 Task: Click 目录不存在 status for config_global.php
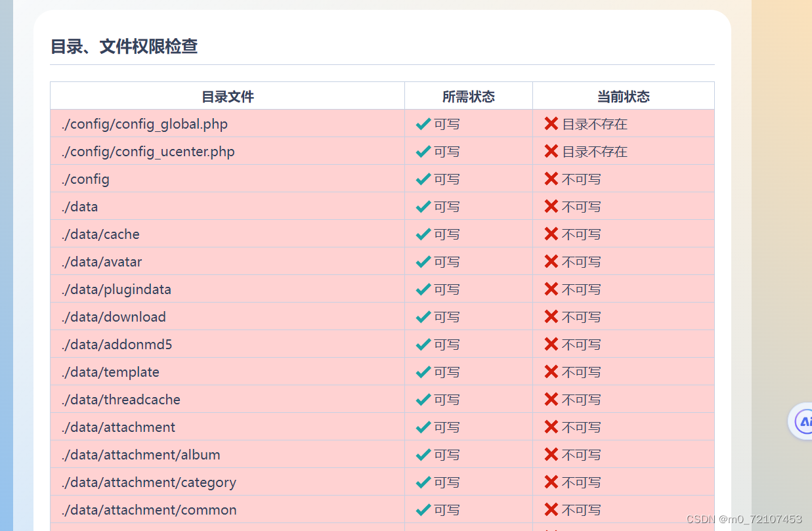[595, 124]
